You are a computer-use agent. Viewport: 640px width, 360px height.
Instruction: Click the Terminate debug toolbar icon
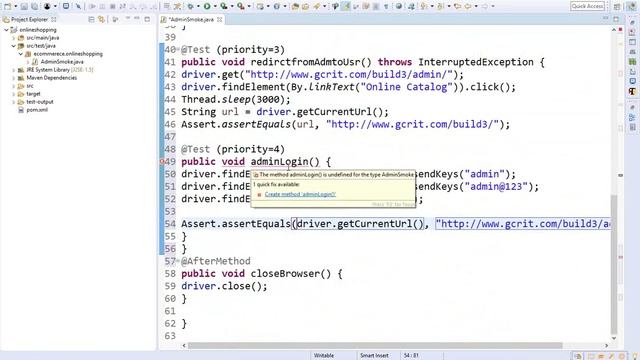[x=112, y=6]
